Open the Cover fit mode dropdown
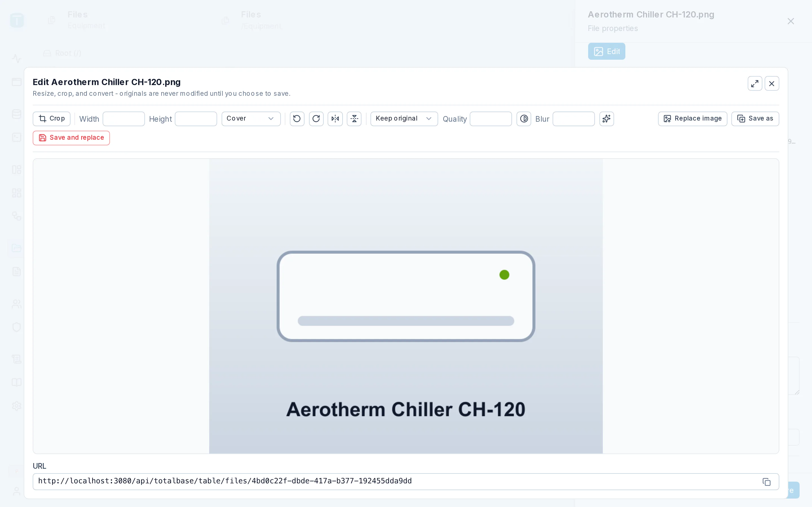Screen dimensions: 812x507 251,119
